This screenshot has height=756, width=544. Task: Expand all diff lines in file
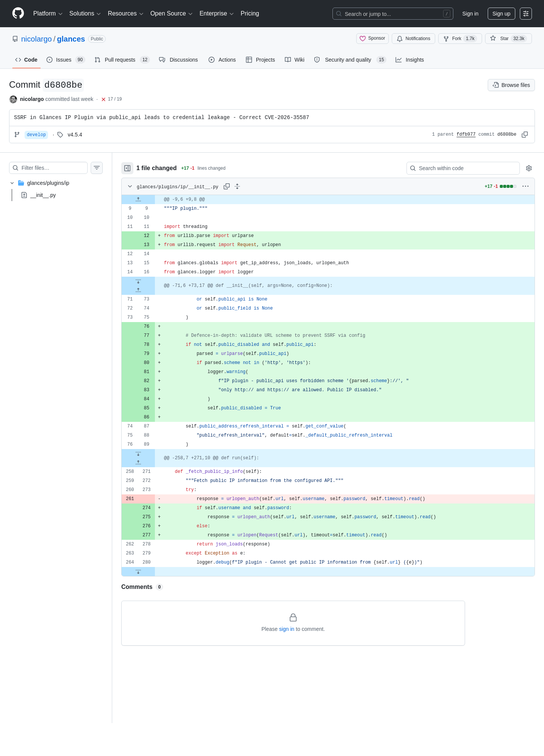[237, 186]
